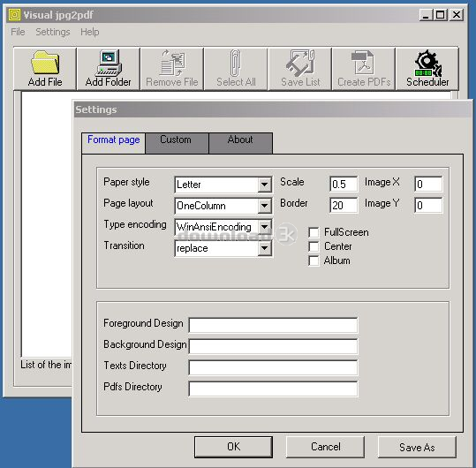Click the Add File folder icon

pyautogui.click(x=45, y=63)
